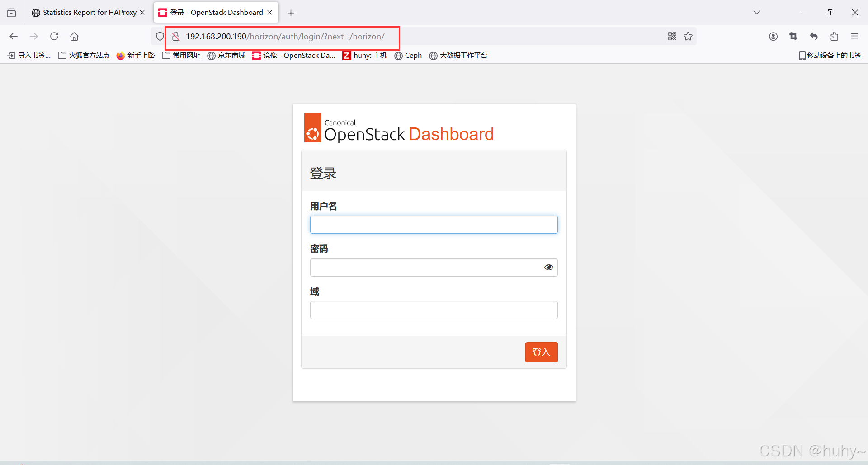Restore down the browser window

pos(830,13)
